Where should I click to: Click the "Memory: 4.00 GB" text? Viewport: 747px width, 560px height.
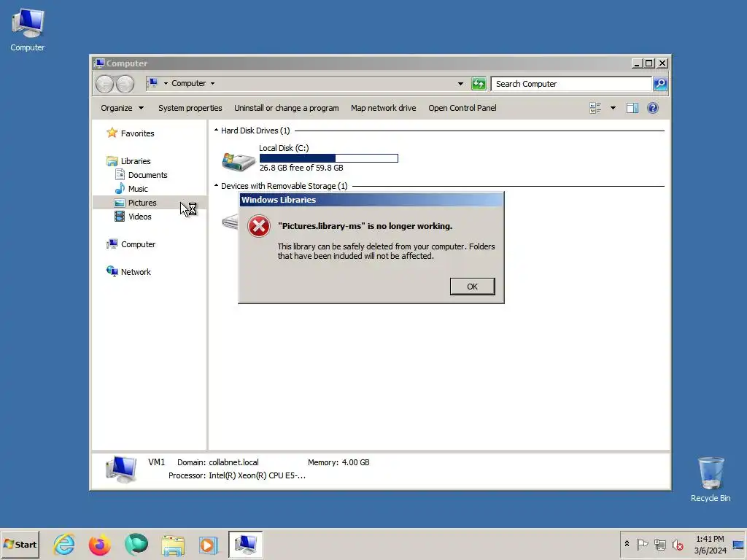tap(338, 462)
